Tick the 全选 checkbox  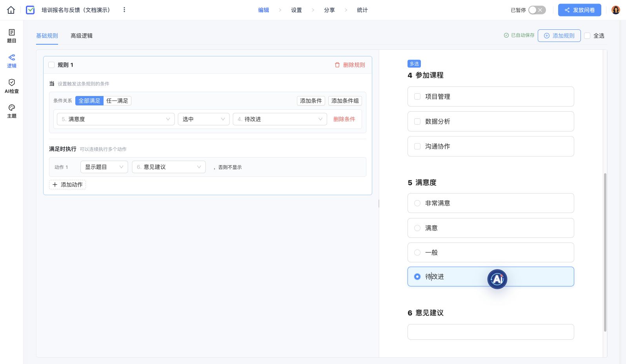pyautogui.click(x=587, y=36)
